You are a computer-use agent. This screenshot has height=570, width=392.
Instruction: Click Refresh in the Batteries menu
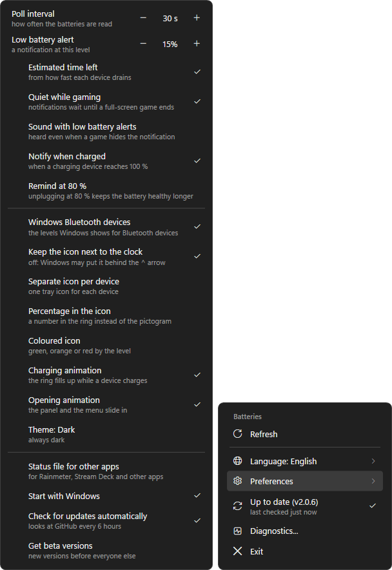point(305,434)
